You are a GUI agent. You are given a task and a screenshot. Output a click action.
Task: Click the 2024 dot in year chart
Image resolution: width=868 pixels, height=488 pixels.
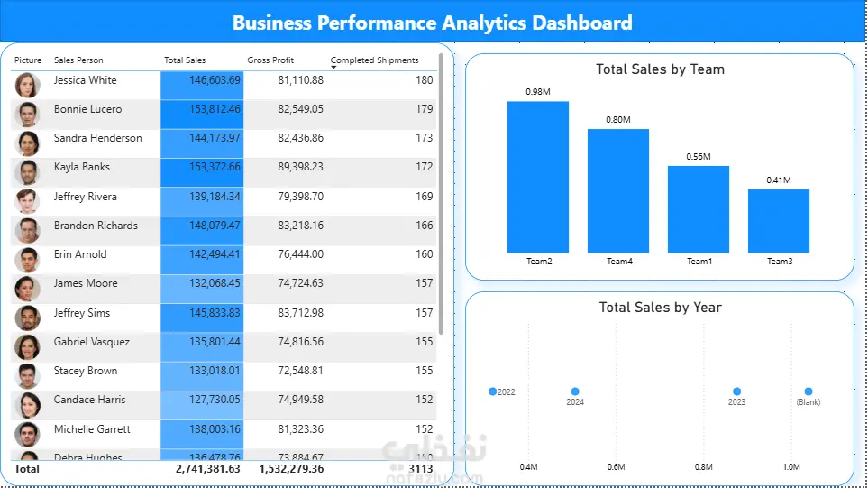[x=574, y=391]
